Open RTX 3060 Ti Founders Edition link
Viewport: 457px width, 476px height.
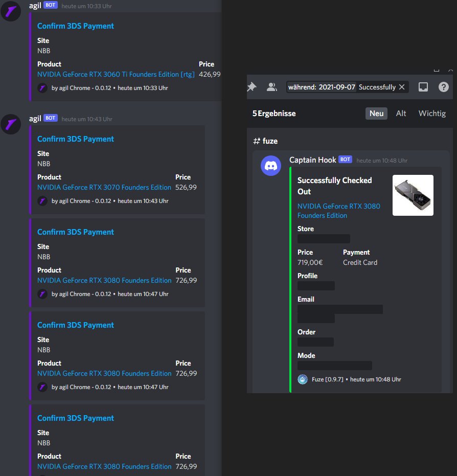pyautogui.click(x=116, y=74)
